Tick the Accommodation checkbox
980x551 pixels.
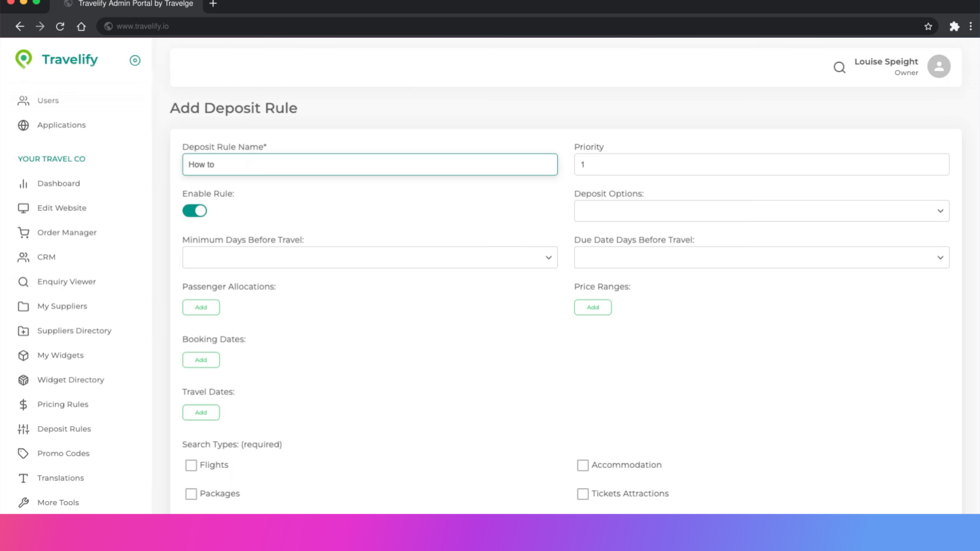(582, 465)
